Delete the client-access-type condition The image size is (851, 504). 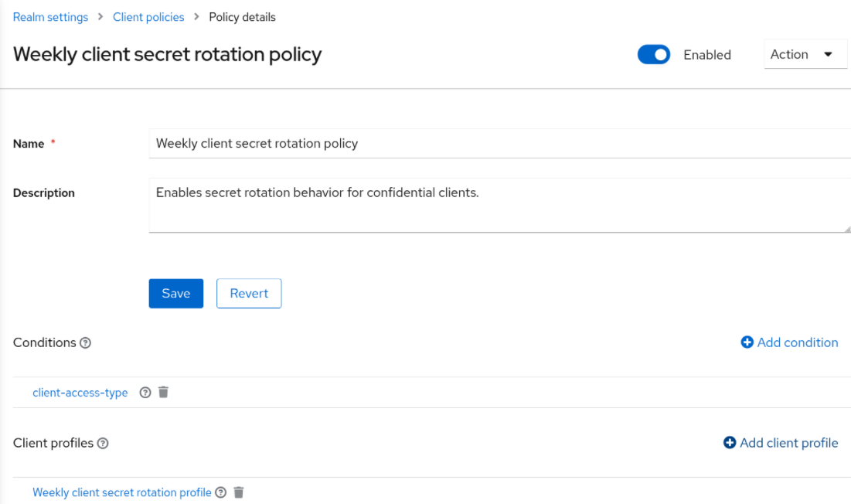click(x=163, y=392)
